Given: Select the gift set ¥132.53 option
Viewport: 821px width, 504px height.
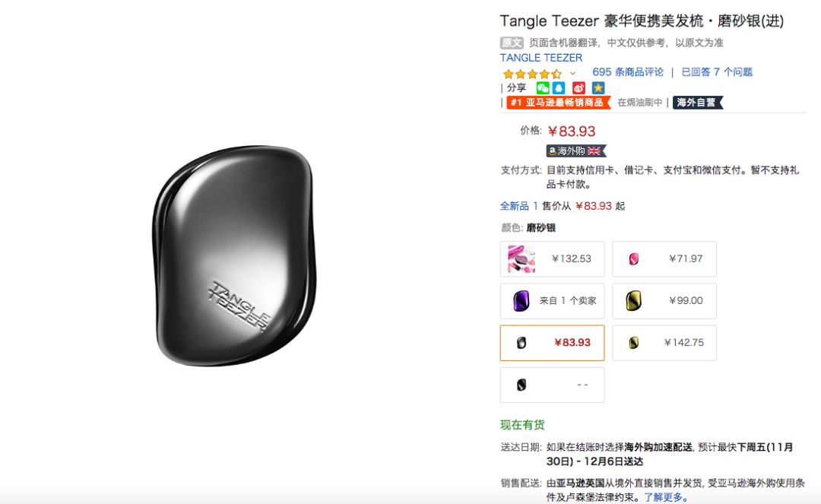Looking at the screenshot, I should click(552, 259).
